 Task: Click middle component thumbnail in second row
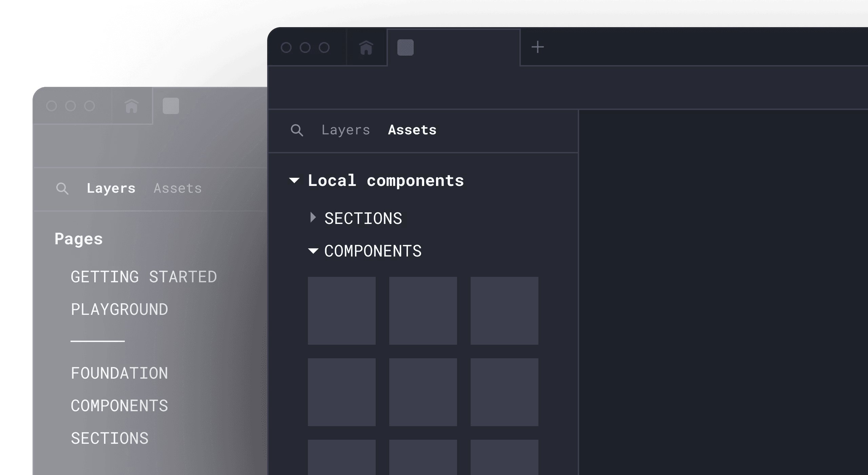423,392
